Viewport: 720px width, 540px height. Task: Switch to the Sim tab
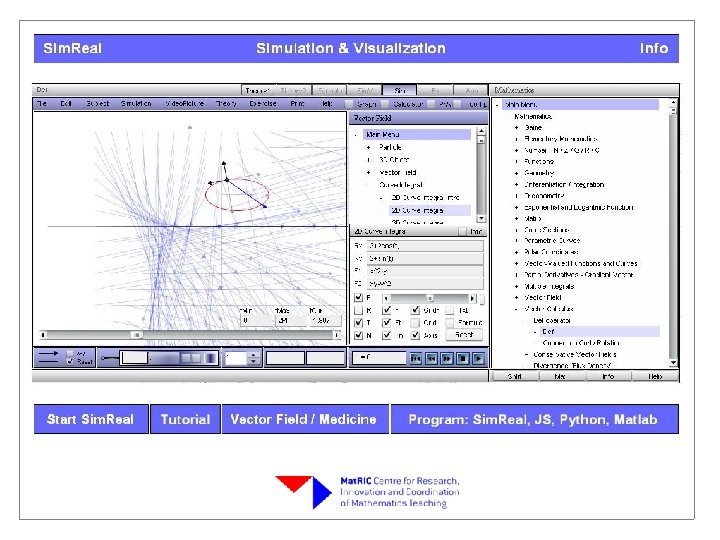[400, 90]
